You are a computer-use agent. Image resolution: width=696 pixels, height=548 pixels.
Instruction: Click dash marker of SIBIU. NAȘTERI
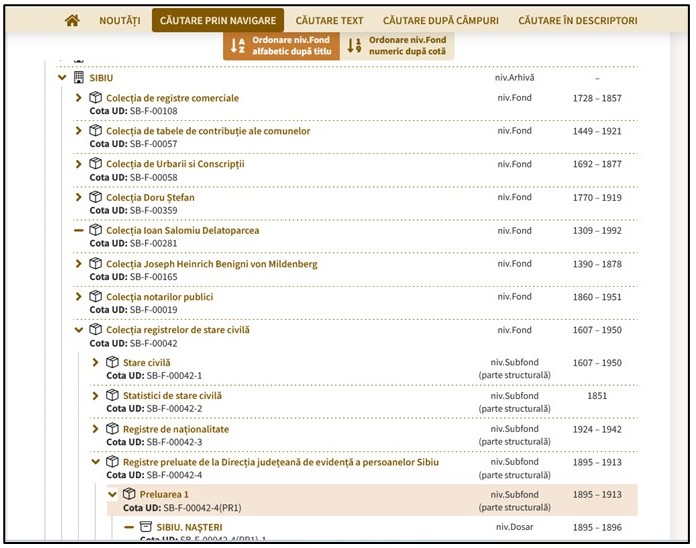click(x=129, y=527)
